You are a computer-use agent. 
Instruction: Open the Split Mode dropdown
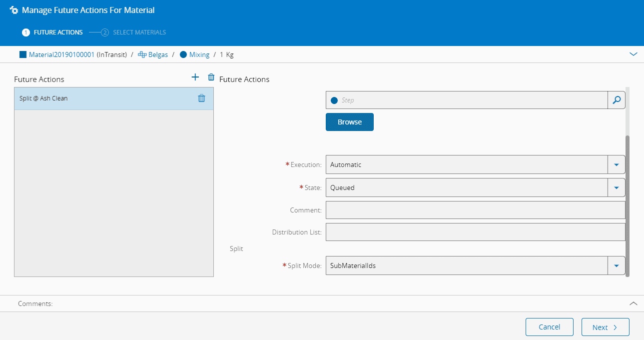click(x=616, y=265)
